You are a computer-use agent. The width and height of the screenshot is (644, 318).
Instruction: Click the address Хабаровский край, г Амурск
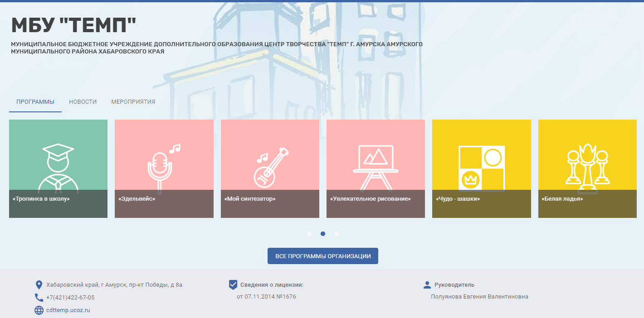[x=114, y=285]
